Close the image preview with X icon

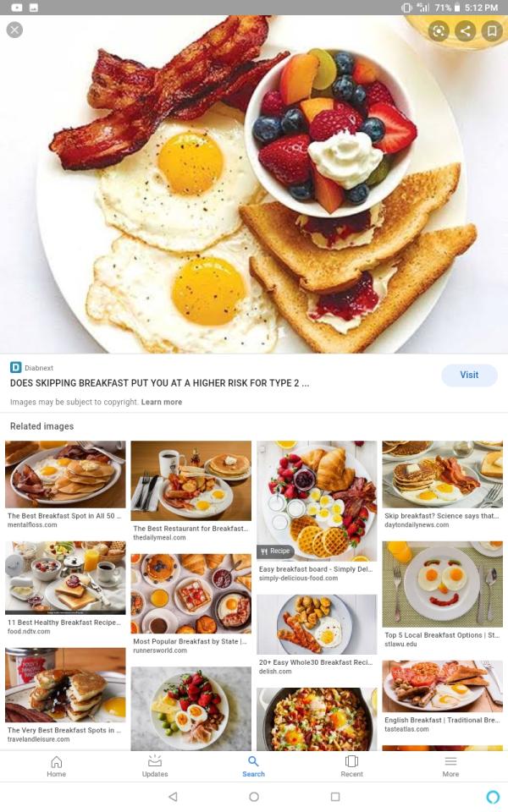click(x=14, y=30)
